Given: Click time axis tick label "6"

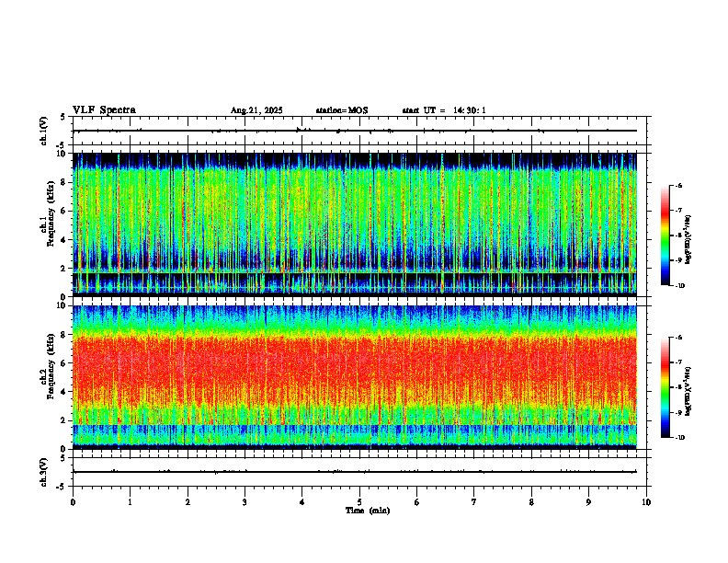Looking at the screenshot, I should (x=417, y=502).
